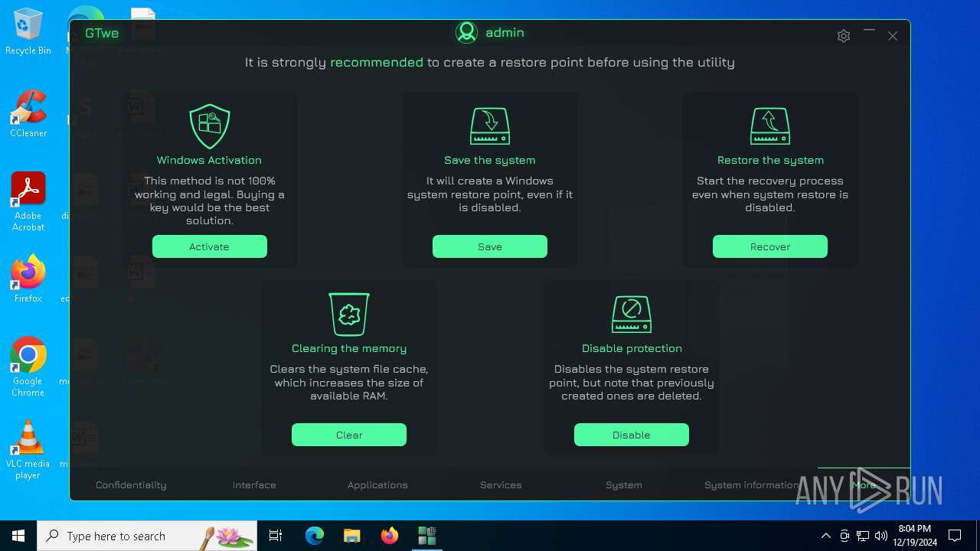The image size is (980, 551).
Task: Click the Clearing the memory bin icon
Action: point(349,314)
